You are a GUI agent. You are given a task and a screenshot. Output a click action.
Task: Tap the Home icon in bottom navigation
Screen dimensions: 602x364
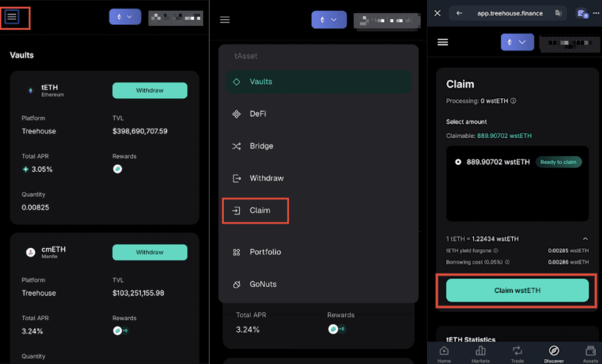click(x=443, y=352)
